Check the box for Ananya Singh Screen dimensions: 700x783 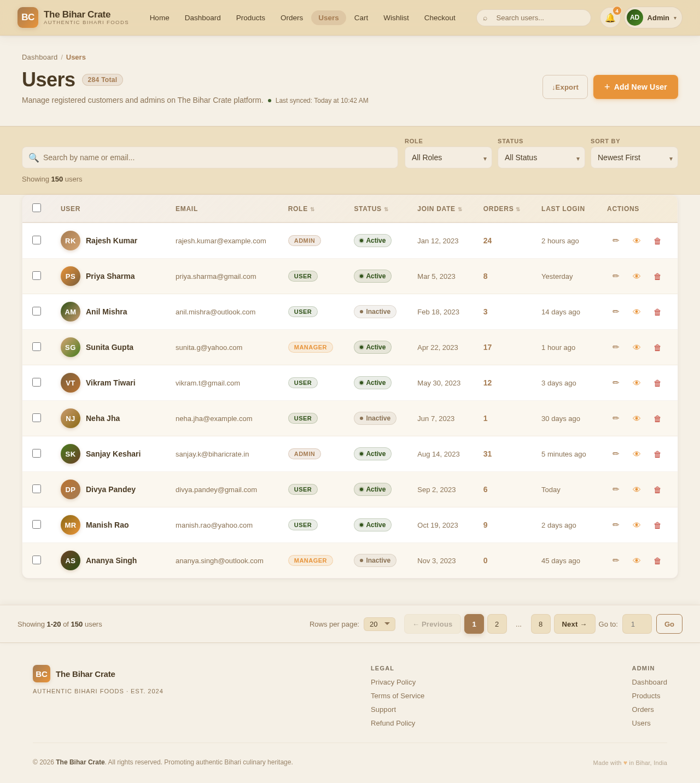click(x=37, y=560)
